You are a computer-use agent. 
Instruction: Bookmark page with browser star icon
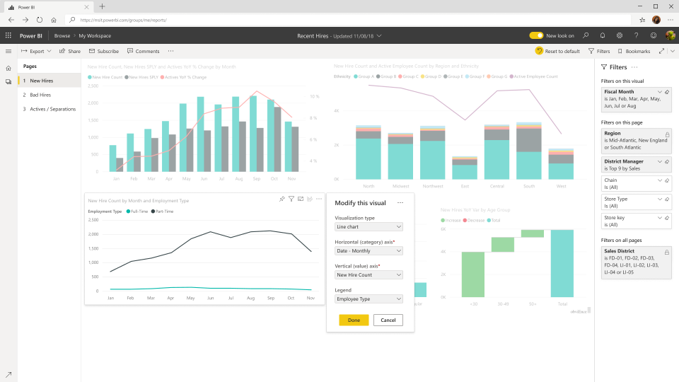642,20
